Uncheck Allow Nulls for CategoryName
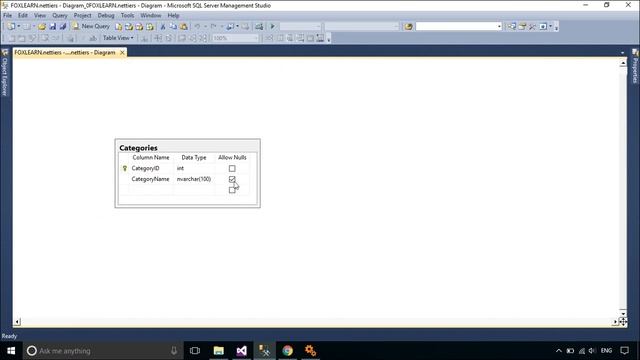 (232, 179)
